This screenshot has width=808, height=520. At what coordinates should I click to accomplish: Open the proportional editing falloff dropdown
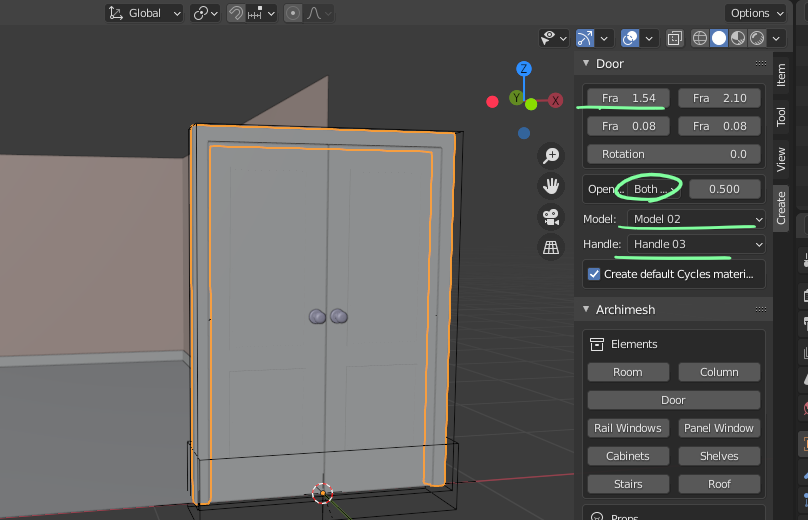[319, 13]
